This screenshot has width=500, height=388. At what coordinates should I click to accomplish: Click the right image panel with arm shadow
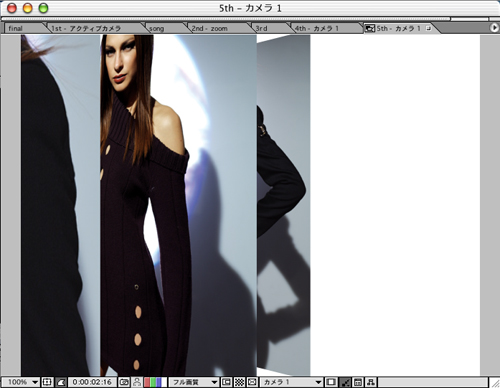pyautogui.click(x=283, y=205)
